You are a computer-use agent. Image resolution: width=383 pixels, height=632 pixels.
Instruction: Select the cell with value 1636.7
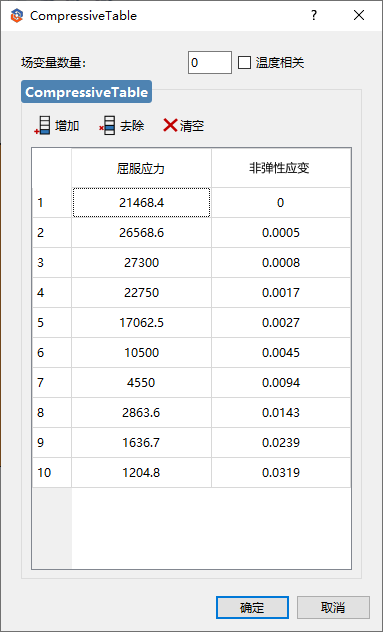pos(142,443)
